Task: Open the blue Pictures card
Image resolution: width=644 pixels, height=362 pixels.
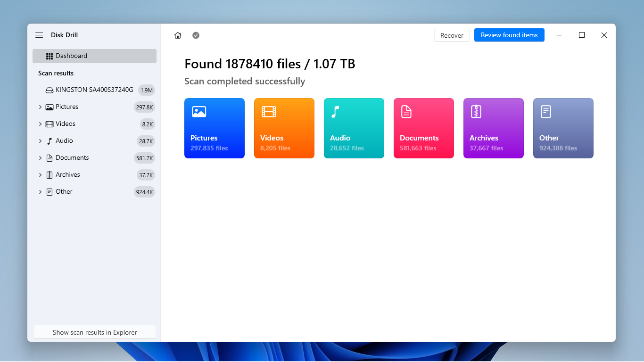Action: coord(215,128)
